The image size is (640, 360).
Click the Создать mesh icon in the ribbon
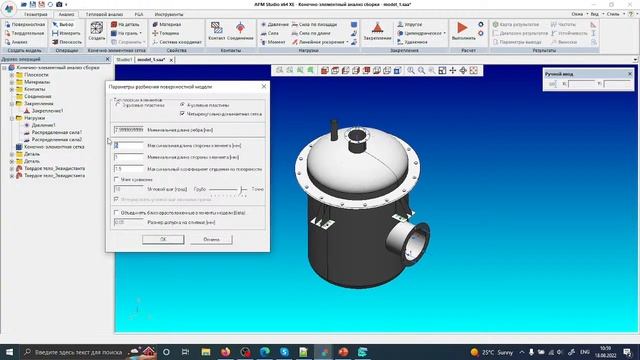pos(97,31)
